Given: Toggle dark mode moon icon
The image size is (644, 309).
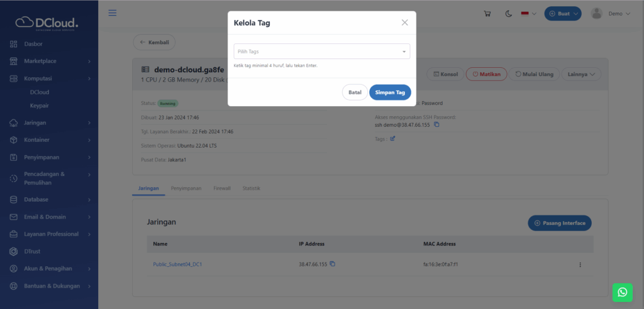Looking at the screenshot, I should pos(508,14).
